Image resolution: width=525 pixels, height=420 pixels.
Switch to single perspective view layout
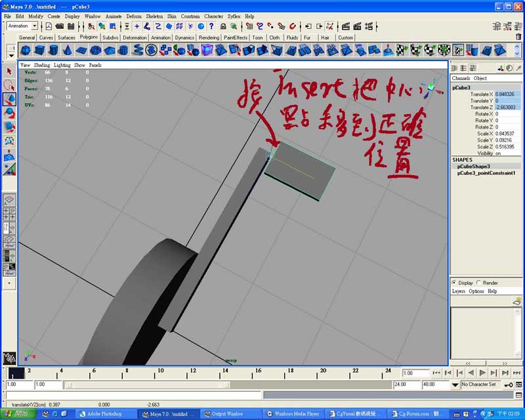(x=9, y=200)
